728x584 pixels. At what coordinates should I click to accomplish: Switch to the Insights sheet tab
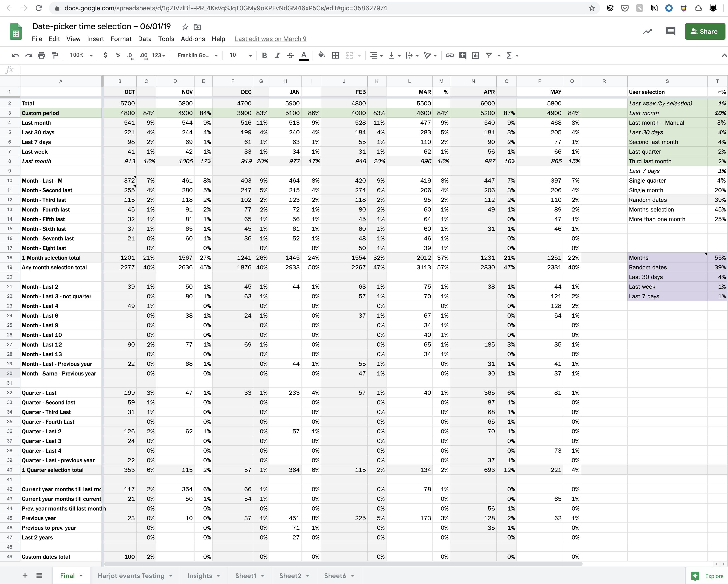pyautogui.click(x=200, y=576)
